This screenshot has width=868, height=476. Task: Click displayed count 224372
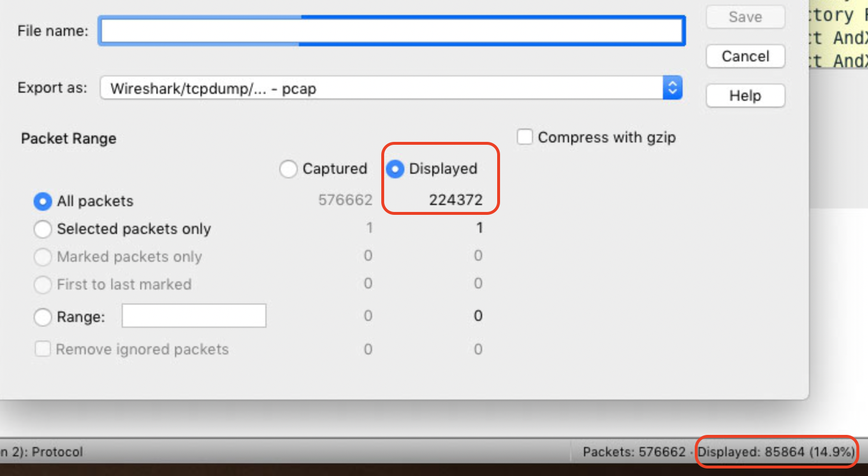click(x=455, y=200)
